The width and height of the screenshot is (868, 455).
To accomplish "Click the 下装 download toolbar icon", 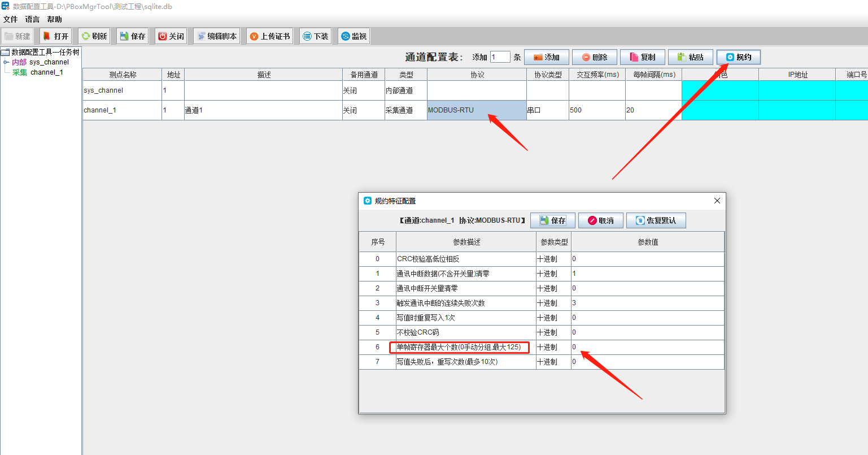I will coord(315,36).
